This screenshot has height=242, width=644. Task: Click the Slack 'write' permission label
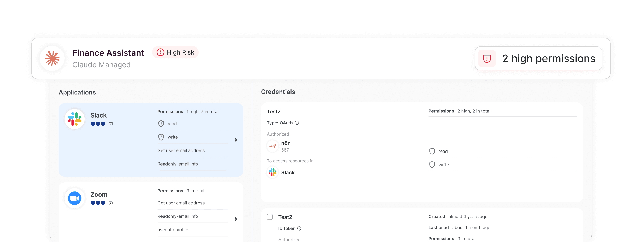pos(173,137)
